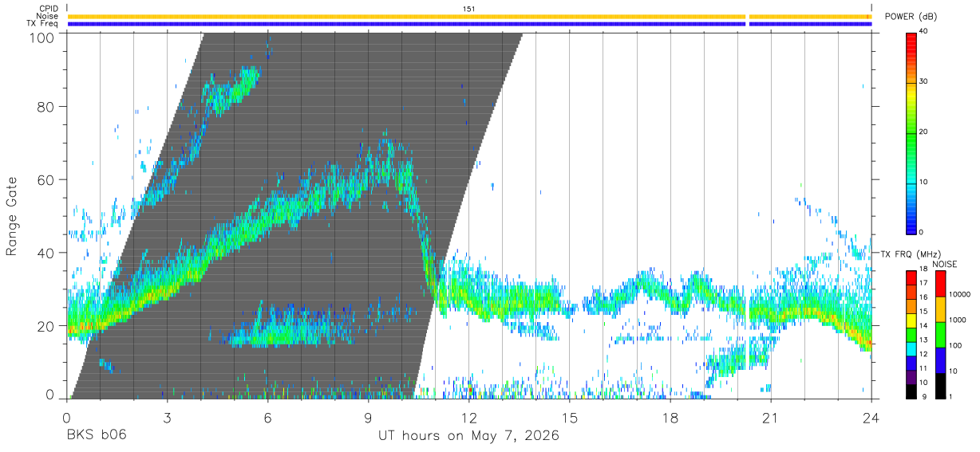980x452 pixels.
Task: Click the CPID value 151
Action: click(468, 9)
